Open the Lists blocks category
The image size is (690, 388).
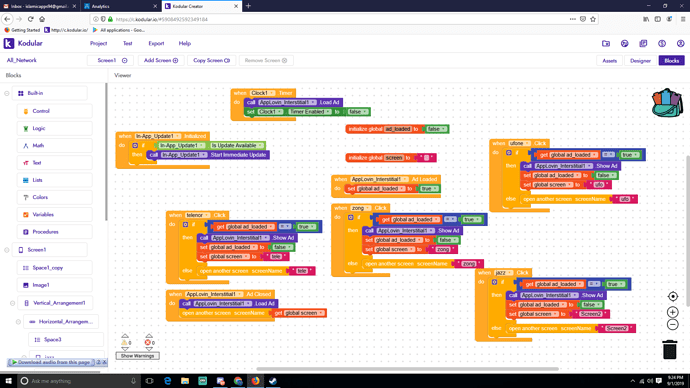[55, 180]
